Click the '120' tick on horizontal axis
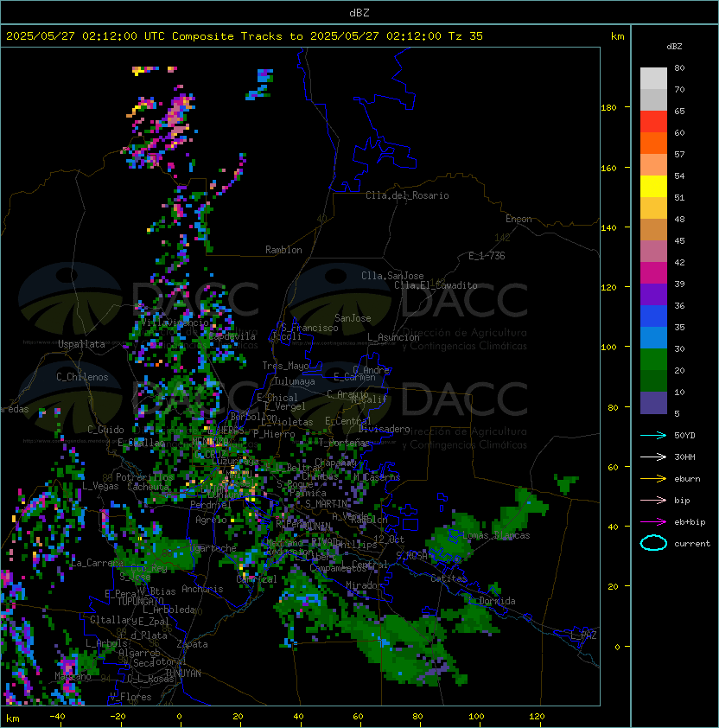719x728 pixels. [x=537, y=717]
